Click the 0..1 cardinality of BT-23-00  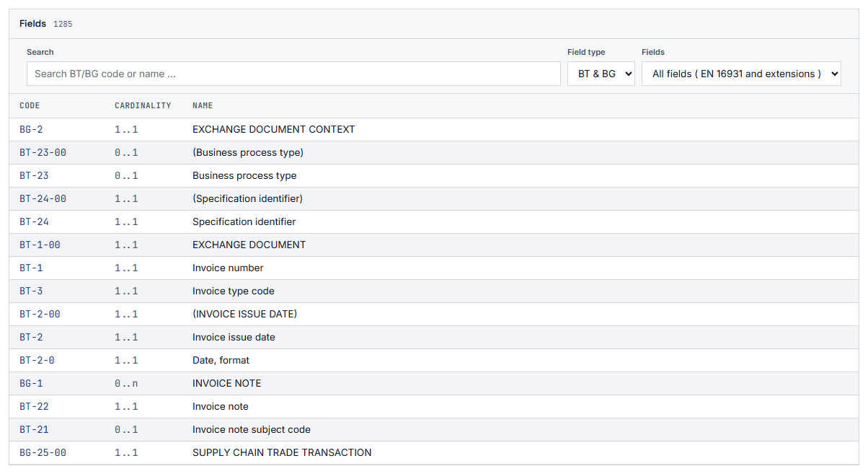pyautogui.click(x=126, y=152)
